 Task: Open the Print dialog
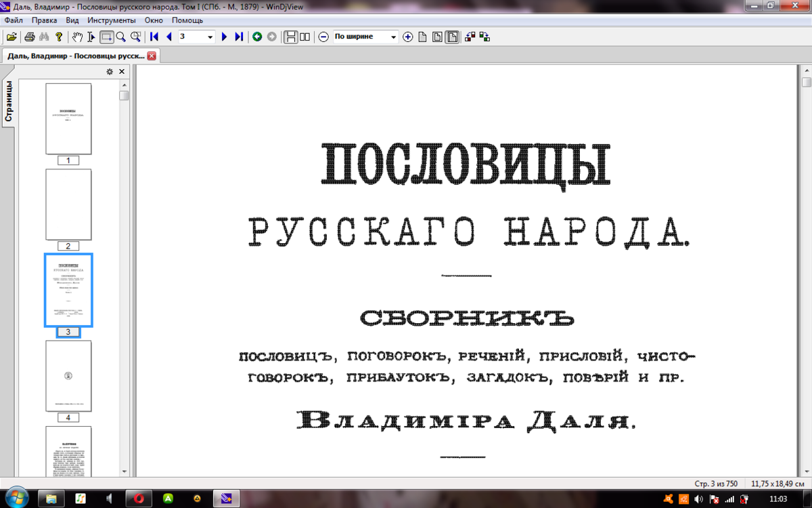click(x=30, y=37)
